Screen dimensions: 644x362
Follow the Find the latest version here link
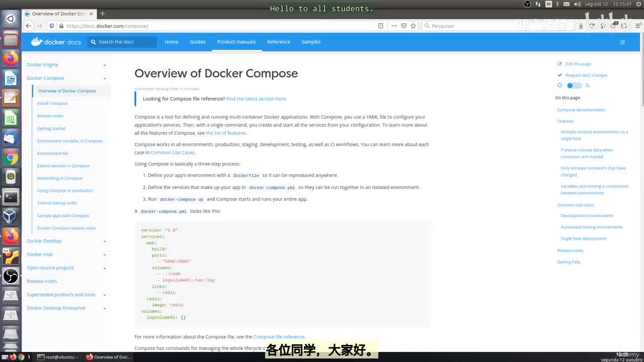pos(256,99)
